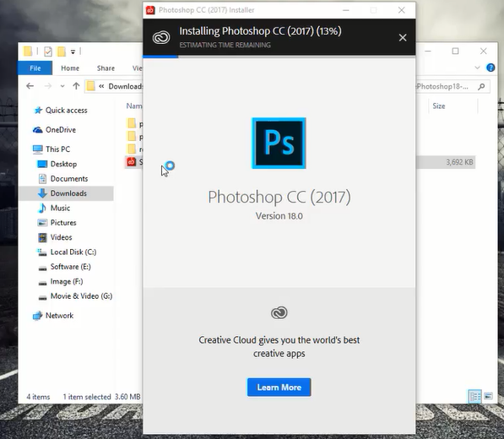Click the first folder icon in file list
The image size is (504, 439).
pos(132,123)
